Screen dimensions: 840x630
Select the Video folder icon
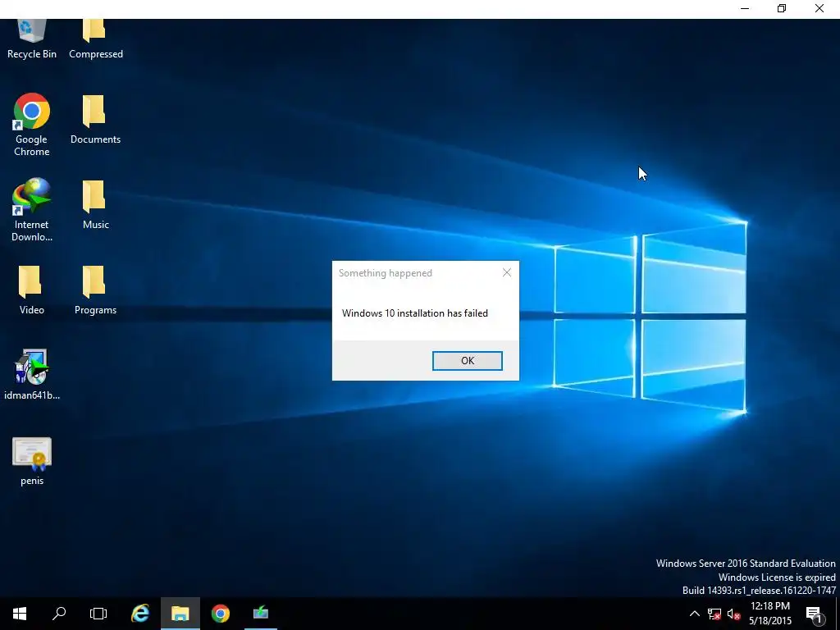coord(32,290)
